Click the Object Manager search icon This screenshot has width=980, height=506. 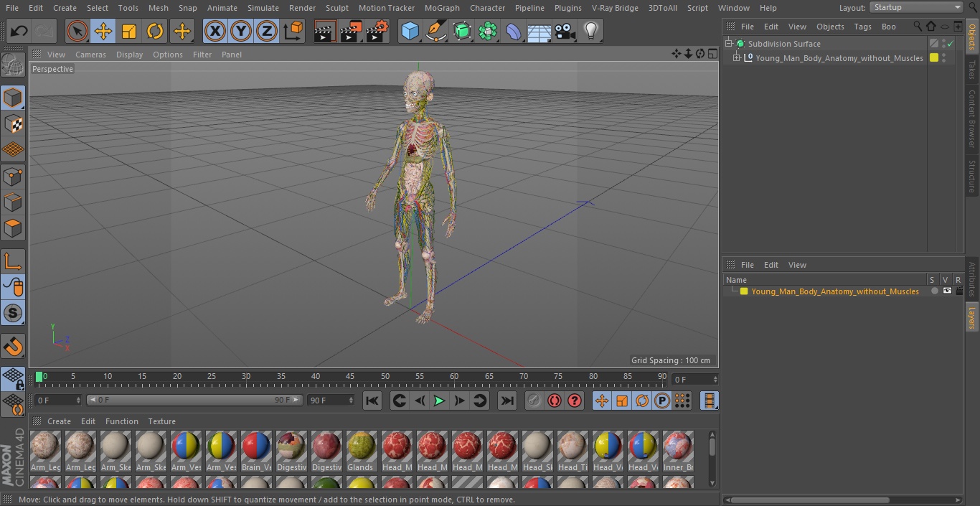(919, 27)
